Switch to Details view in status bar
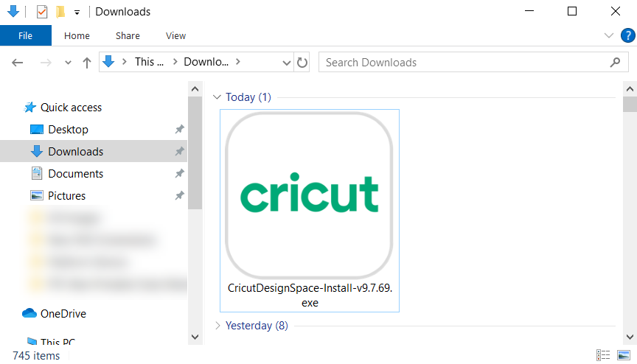The image size is (637, 364). point(603,355)
